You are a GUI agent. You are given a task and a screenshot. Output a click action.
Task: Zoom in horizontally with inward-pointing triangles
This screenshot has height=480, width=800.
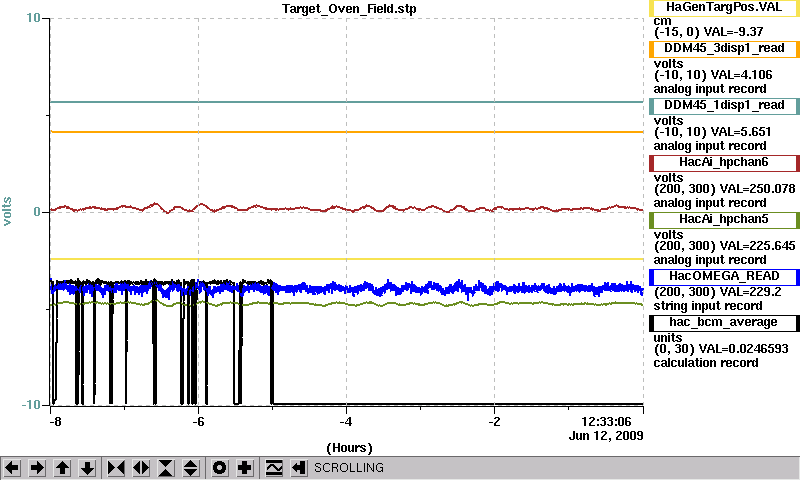point(116,468)
